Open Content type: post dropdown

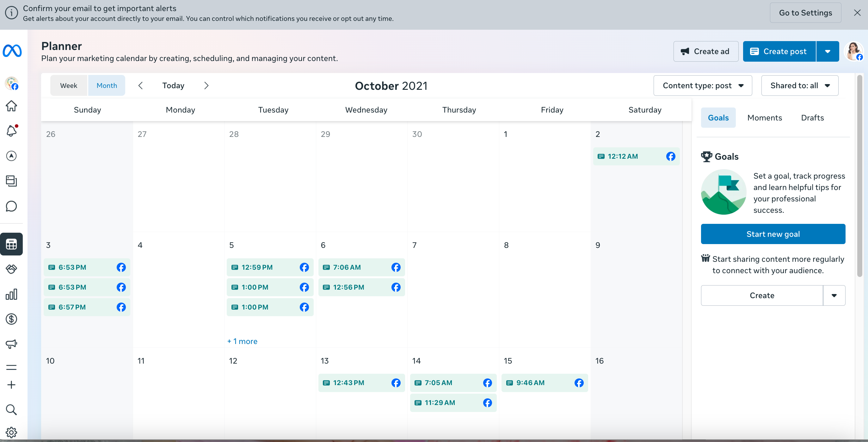pos(703,86)
